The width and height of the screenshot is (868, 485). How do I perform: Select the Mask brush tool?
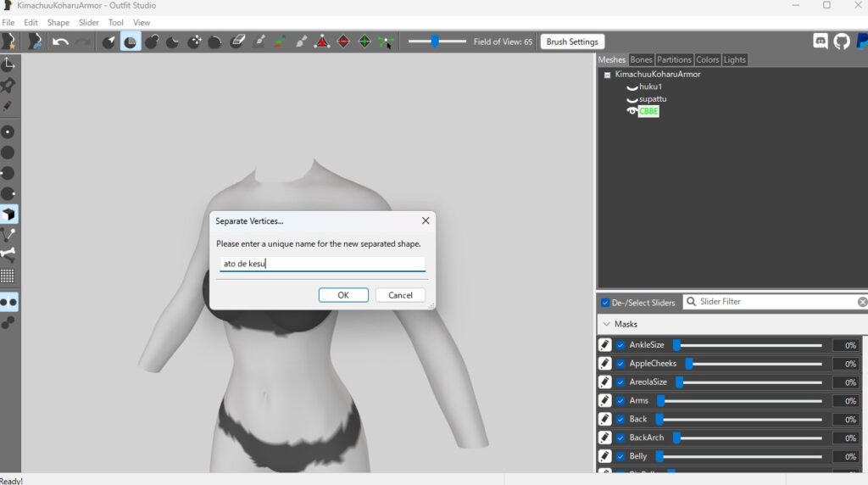[131, 42]
